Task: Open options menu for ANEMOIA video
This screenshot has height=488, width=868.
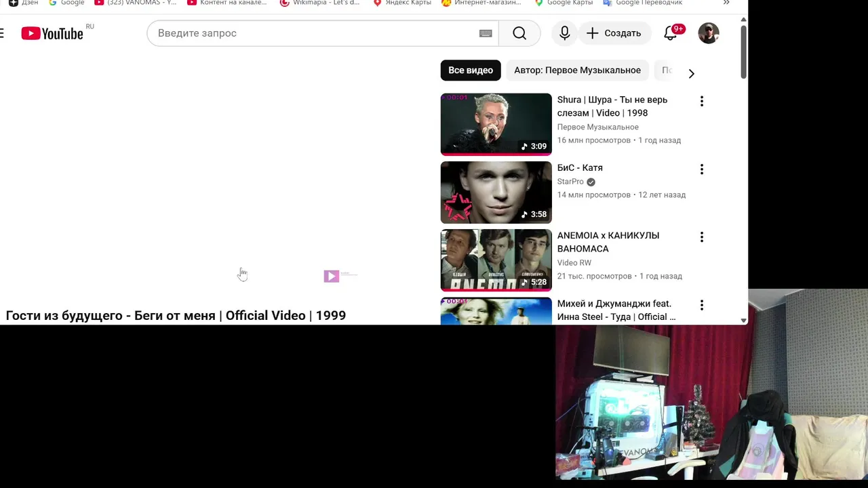Action: pyautogui.click(x=702, y=237)
